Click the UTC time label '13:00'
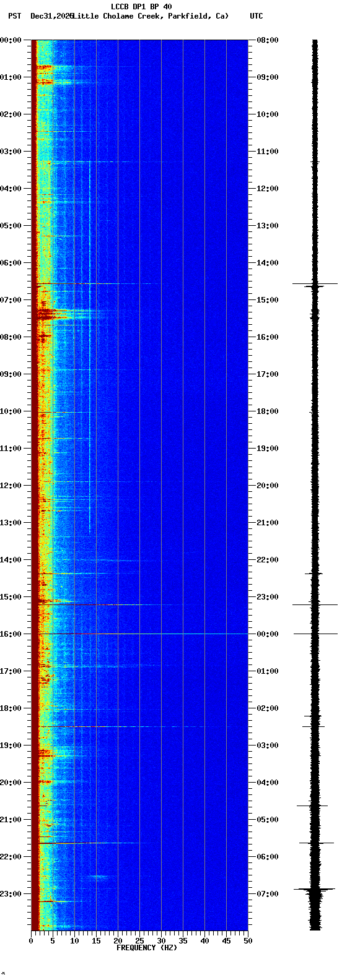 coord(268,226)
